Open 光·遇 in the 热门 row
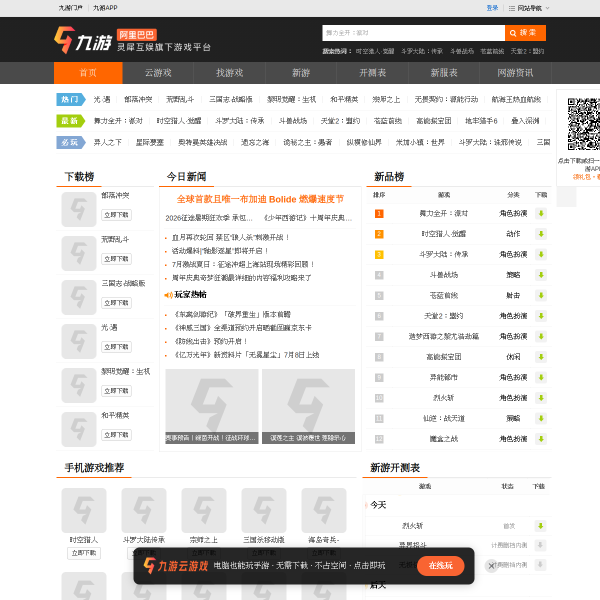The image size is (600, 600). point(102,99)
